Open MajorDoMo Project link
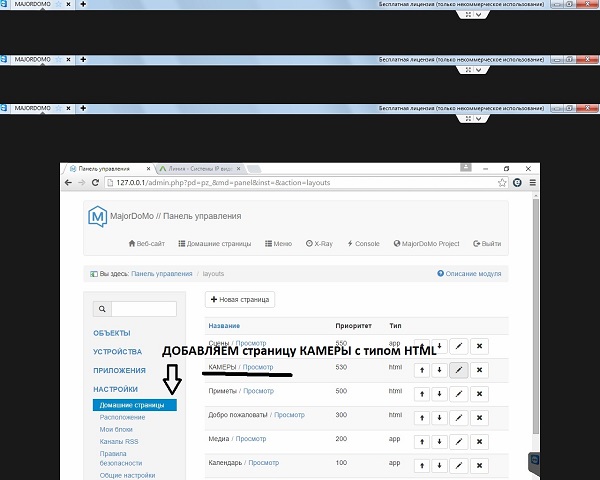The width and height of the screenshot is (600, 480). (426, 243)
